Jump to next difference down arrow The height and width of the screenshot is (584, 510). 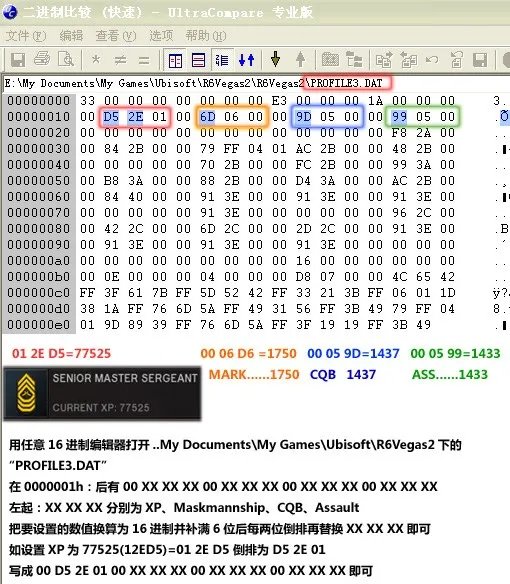pos(275,59)
